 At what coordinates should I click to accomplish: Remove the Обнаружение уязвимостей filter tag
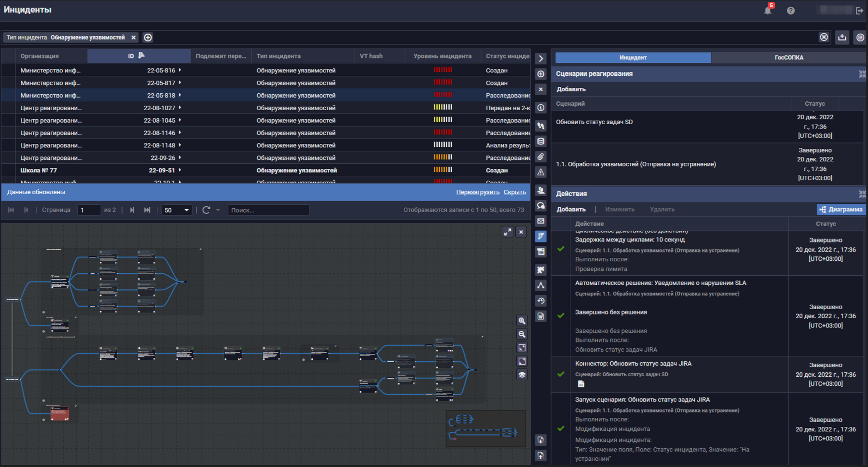tap(134, 38)
